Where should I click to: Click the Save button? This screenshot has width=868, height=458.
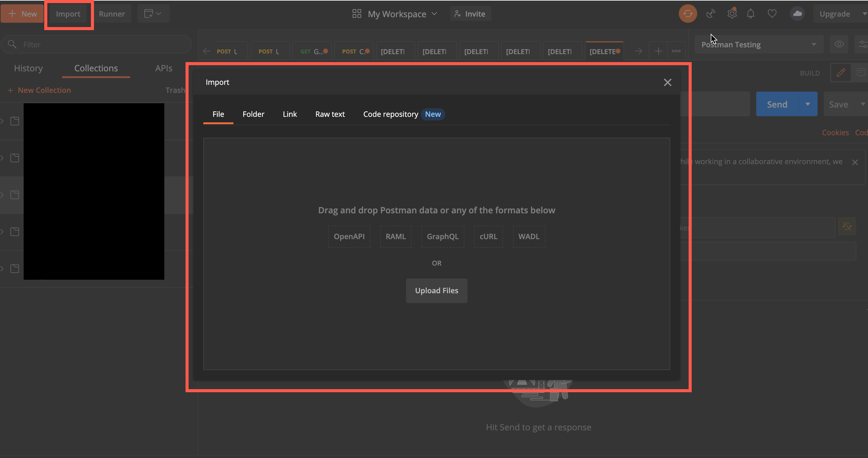[838, 104]
